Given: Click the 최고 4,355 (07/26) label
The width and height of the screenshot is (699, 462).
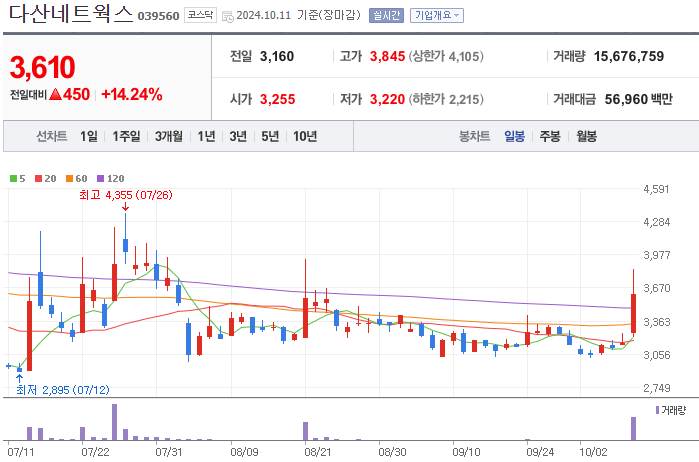Looking at the screenshot, I should 126,195.
